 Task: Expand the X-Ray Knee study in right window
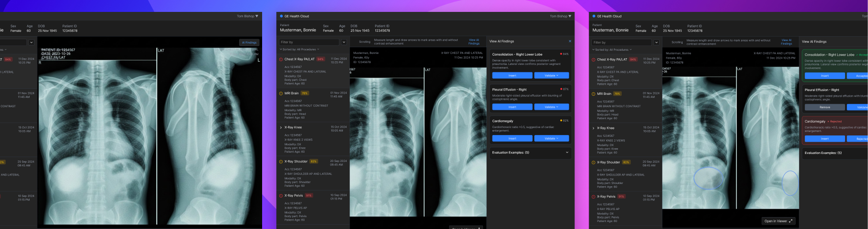594,128
